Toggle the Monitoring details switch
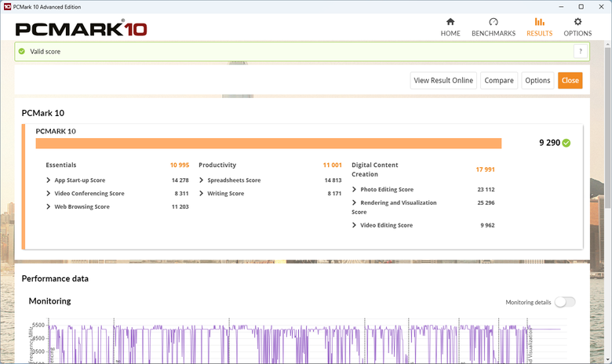Image resolution: width=612 pixels, height=364 pixels. pos(565,302)
